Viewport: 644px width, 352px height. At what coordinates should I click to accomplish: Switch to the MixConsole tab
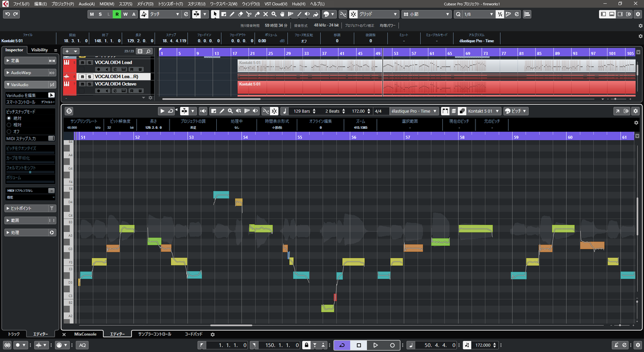click(85, 334)
